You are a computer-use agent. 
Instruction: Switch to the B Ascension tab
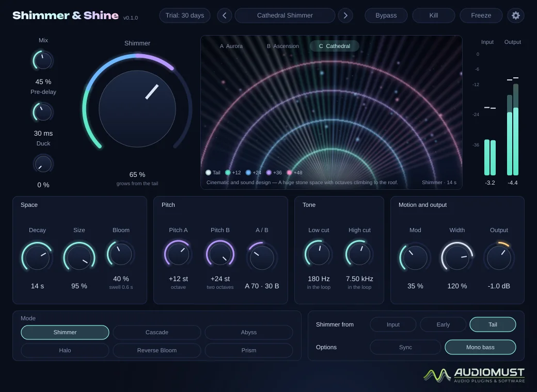pos(283,46)
